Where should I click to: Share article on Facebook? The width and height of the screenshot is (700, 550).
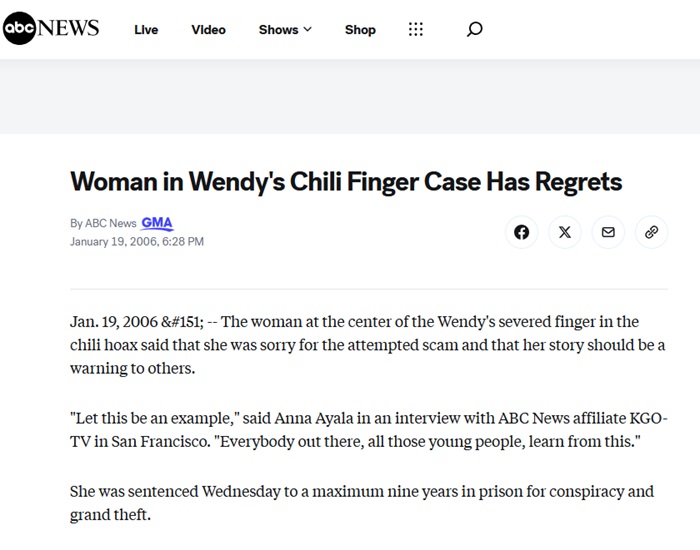click(521, 232)
